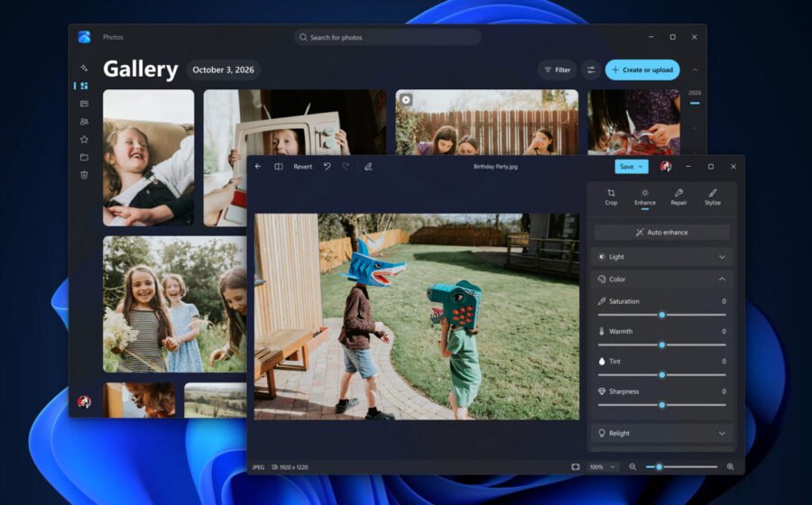This screenshot has width=812, height=505.
Task: Click the collapse chevron right of Create or upload
Action: [x=695, y=69]
